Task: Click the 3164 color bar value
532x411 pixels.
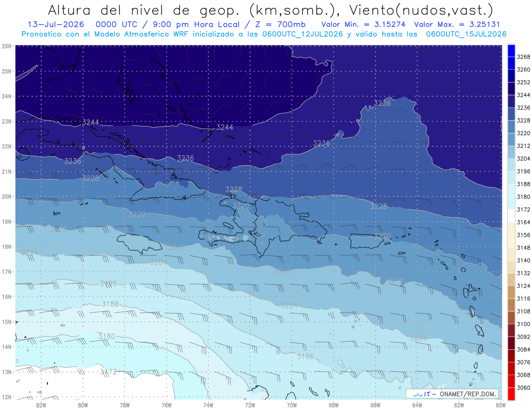Action: point(524,222)
